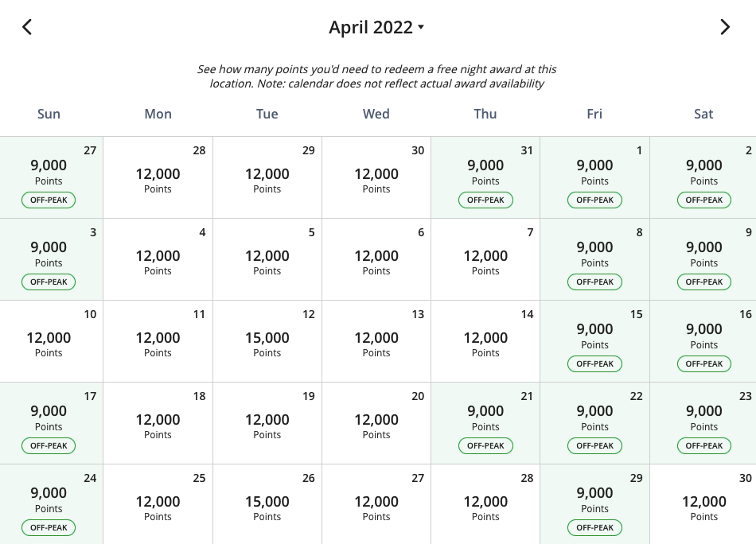Image resolution: width=756 pixels, height=544 pixels.
Task: Advance to next month with right arrow
Action: point(725,27)
